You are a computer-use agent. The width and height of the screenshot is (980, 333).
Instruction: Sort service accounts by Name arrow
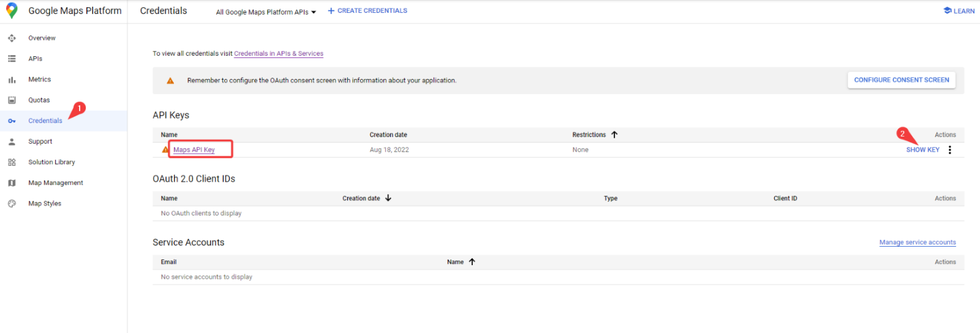tap(472, 262)
